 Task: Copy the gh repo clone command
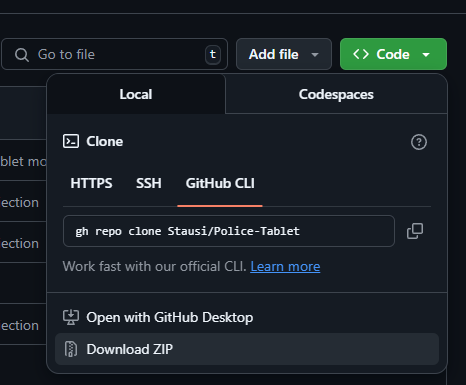coord(415,231)
